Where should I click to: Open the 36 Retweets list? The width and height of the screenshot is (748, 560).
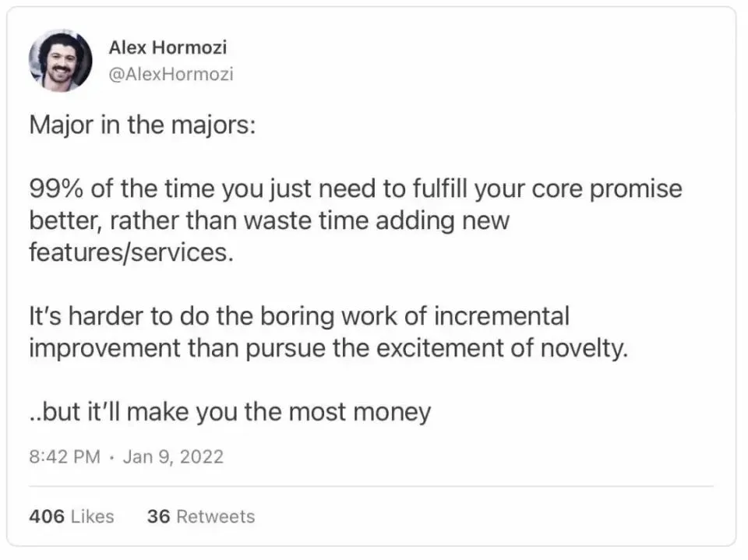pyautogui.click(x=200, y=516)
